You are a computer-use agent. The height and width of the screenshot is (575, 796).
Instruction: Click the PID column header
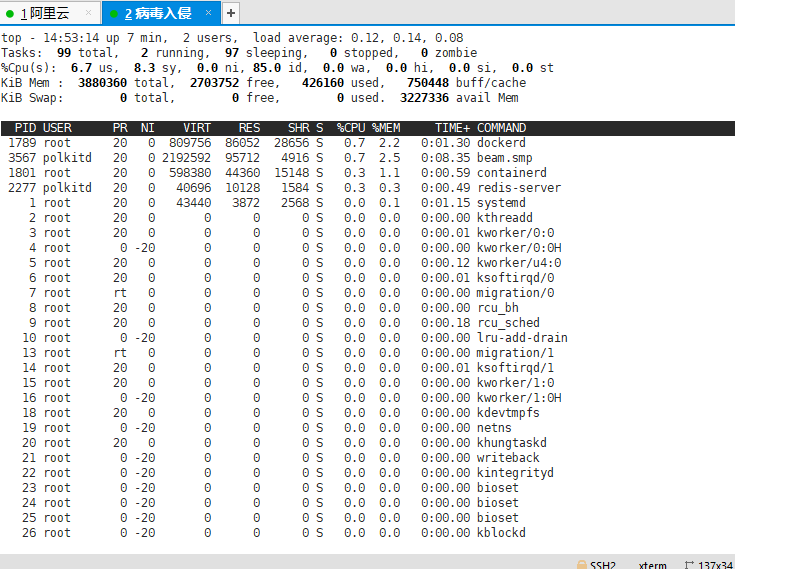[25, 128]
